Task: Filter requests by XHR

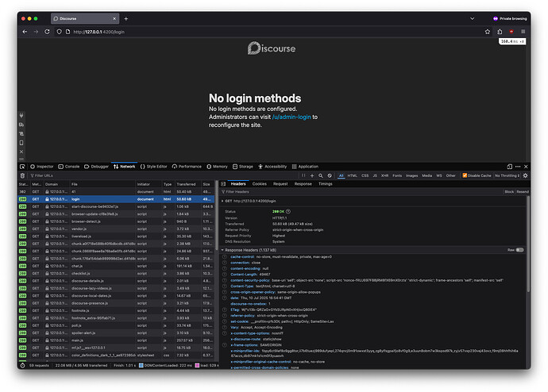Action: pyautogui.click(x=384, y=175)
